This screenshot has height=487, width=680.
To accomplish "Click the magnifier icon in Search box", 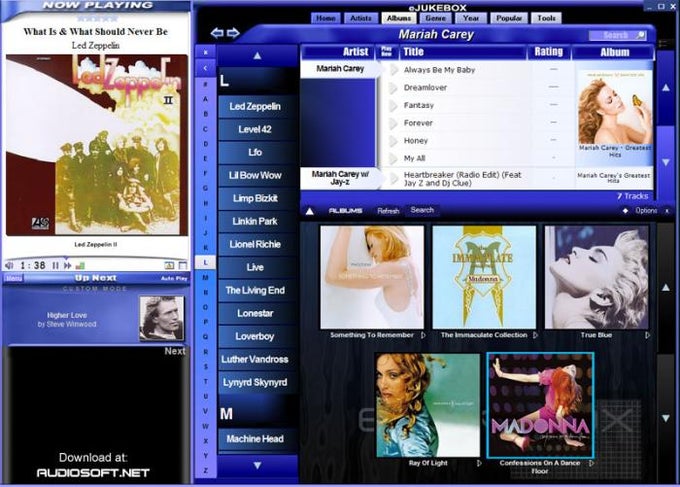I will click(x=640, y=35).
